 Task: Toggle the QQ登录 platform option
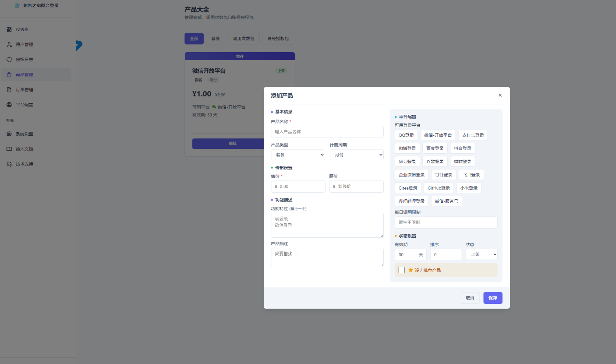click(x=406, y=135)
